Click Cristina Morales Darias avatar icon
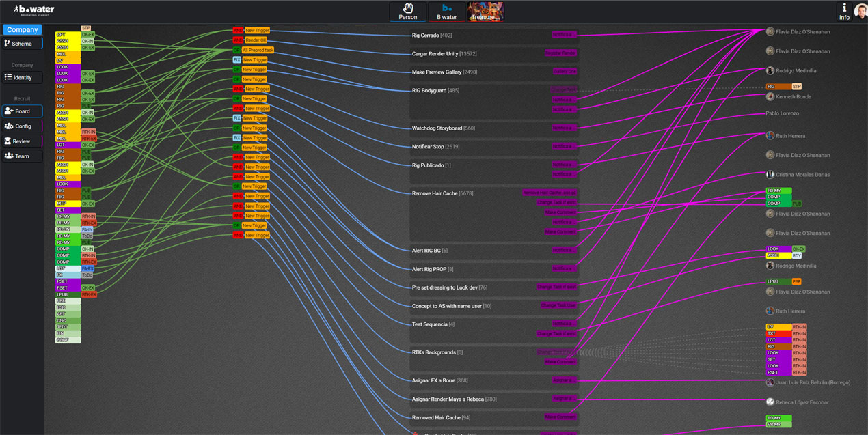 [x=770, y=175]
